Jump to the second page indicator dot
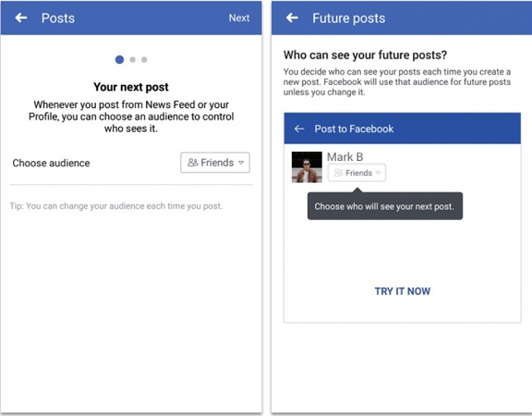Image resolution: width=532 pixels, height=416 pixels. coord(133,59)
